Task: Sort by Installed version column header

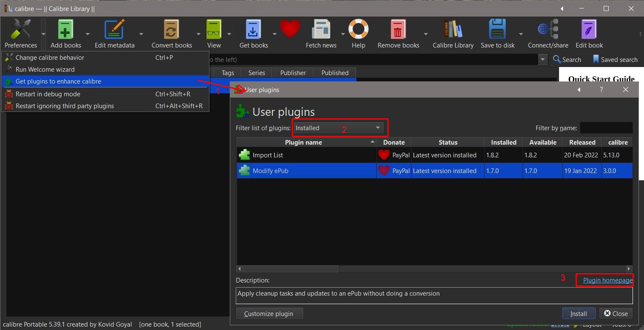Action: point(503,142)
